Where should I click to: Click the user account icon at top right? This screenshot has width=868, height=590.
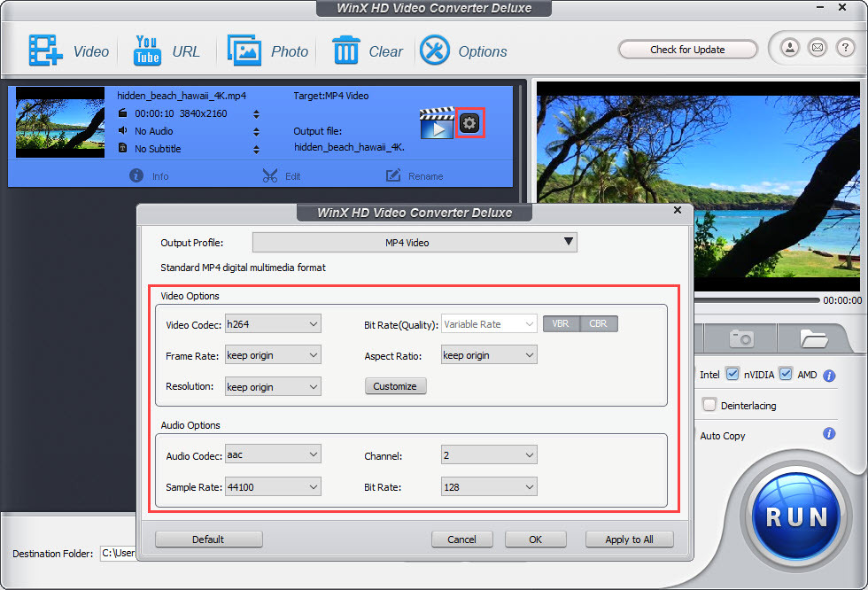tap(790, 48)
